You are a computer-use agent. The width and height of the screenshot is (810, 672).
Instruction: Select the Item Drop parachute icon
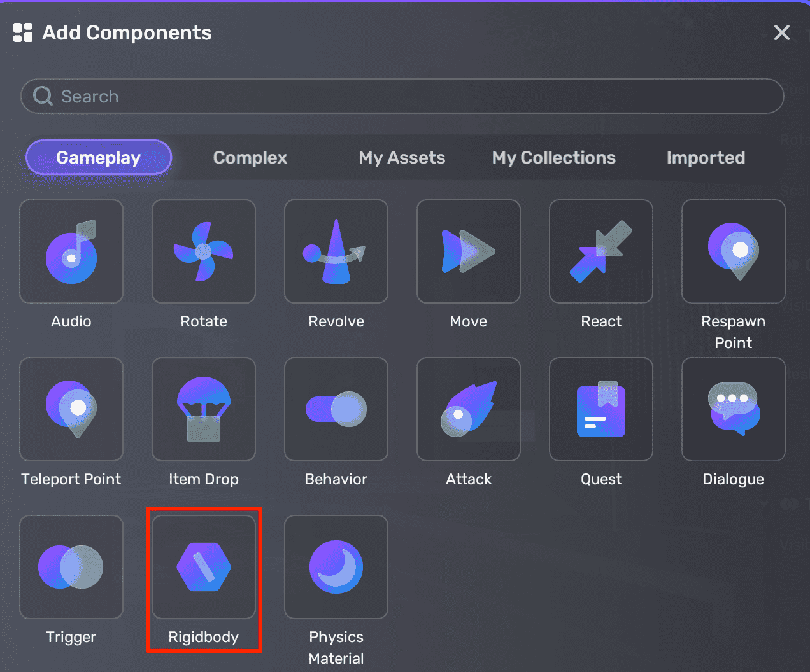pos(204,409)
